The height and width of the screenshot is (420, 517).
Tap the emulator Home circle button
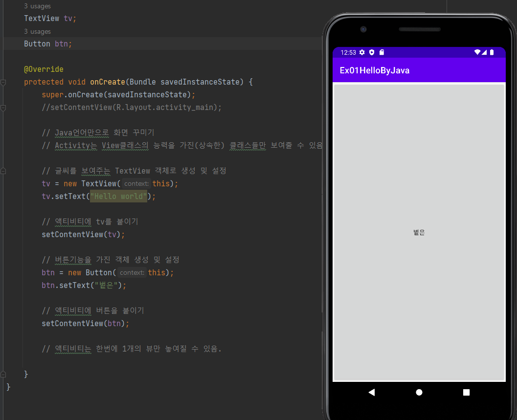(x=419, y=392)
